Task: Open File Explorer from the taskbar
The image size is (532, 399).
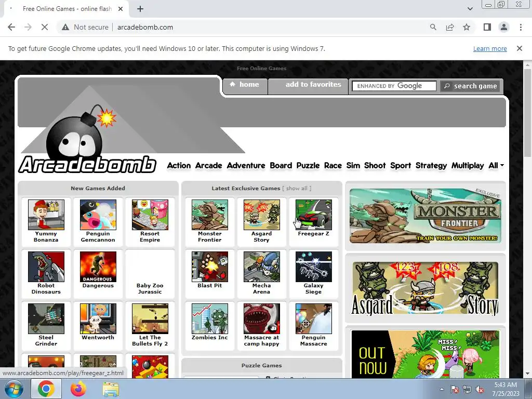Action: point(111,389)
